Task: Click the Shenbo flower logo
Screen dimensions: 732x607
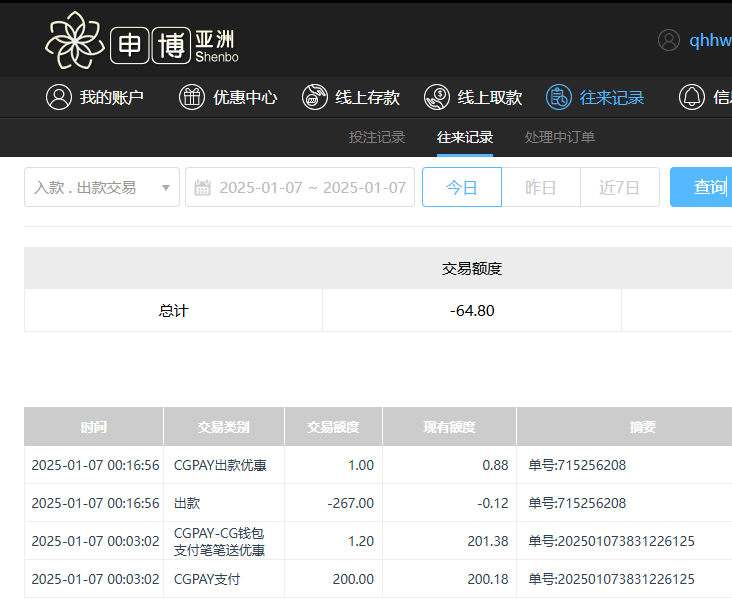Action: [75, 40]
